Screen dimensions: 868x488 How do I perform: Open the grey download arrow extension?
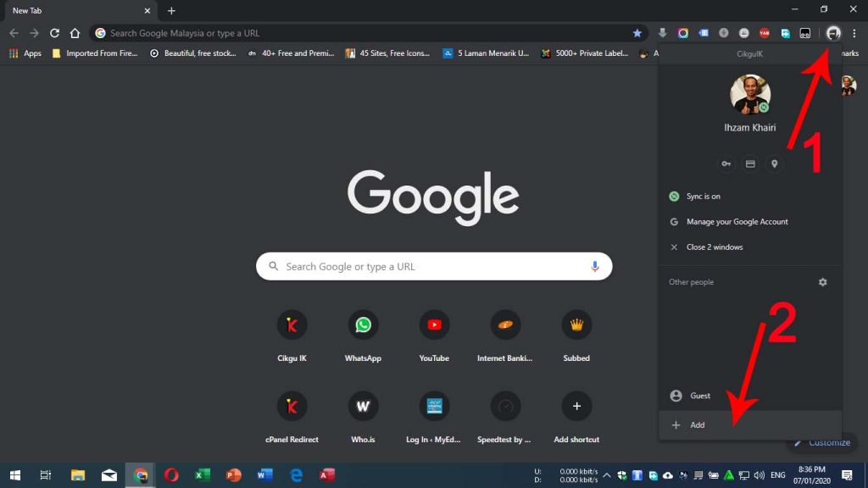tap(662, 33)
